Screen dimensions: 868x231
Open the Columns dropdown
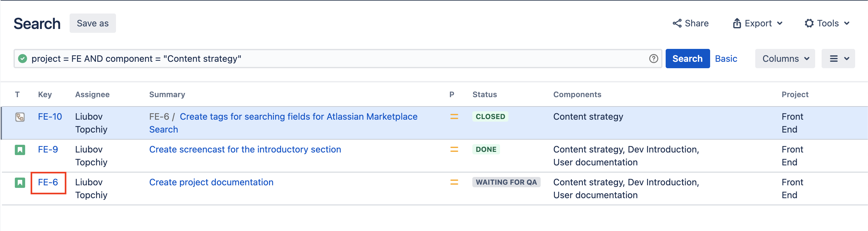pos(785,58)
